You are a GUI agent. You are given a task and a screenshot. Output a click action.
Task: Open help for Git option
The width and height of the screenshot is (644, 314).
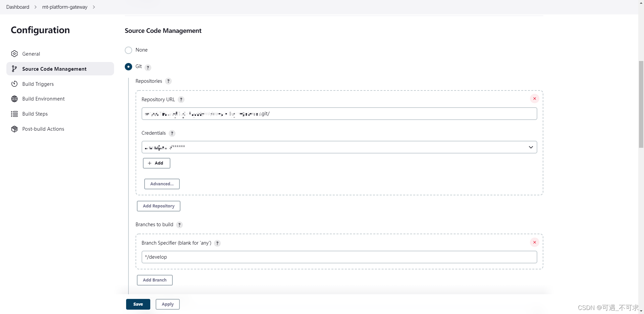coord(148,67)
